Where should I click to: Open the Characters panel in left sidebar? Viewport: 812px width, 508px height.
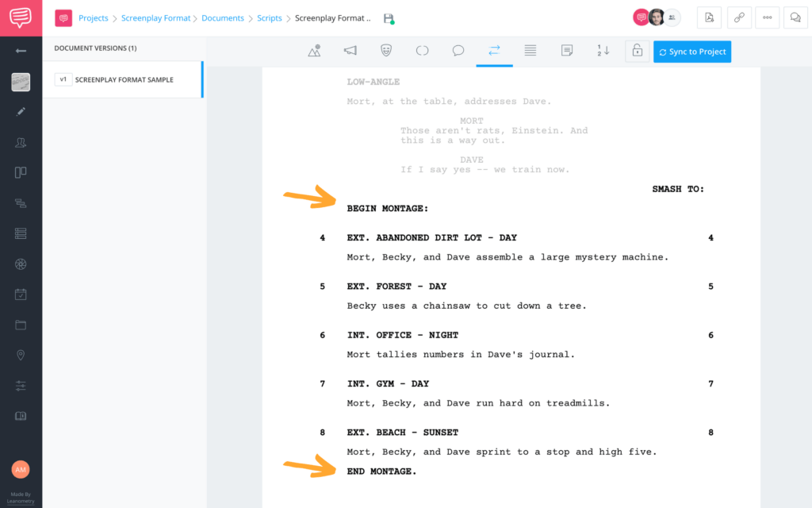(x=21, y=143)
